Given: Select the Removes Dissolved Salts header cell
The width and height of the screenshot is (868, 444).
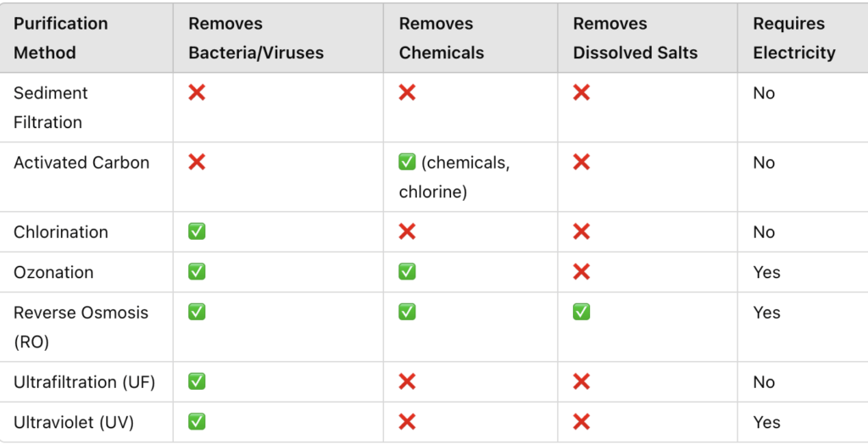Looking at the screenshot, I should 635,38.
